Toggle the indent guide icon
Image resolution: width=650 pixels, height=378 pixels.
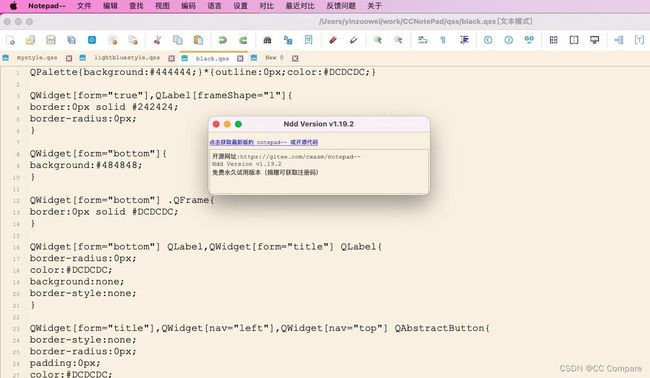click(464, 40)
